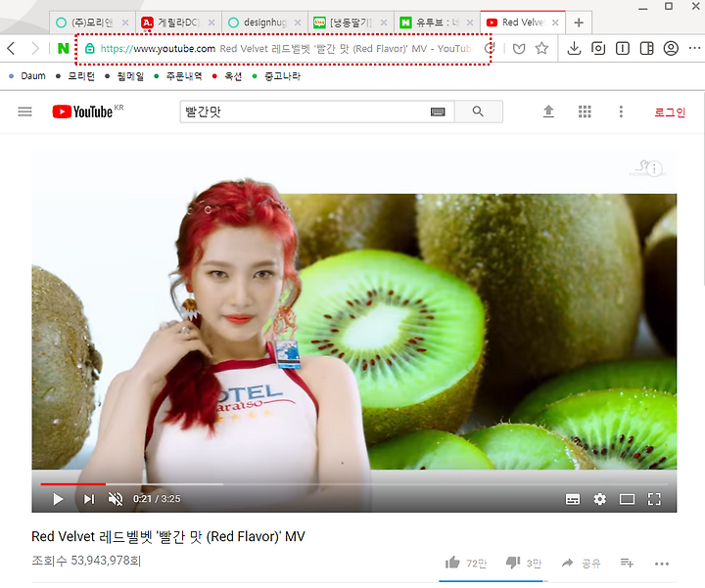Switch to the [냉동딸기] tab
The height and width of the screenshot is (588, 705).
(352, 23)
